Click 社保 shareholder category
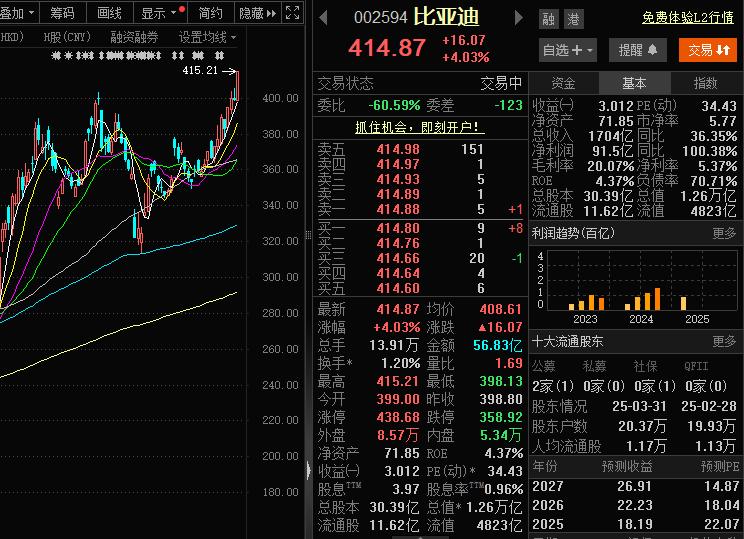The width and height of the screenshot is (744, 539). point(646,366)
